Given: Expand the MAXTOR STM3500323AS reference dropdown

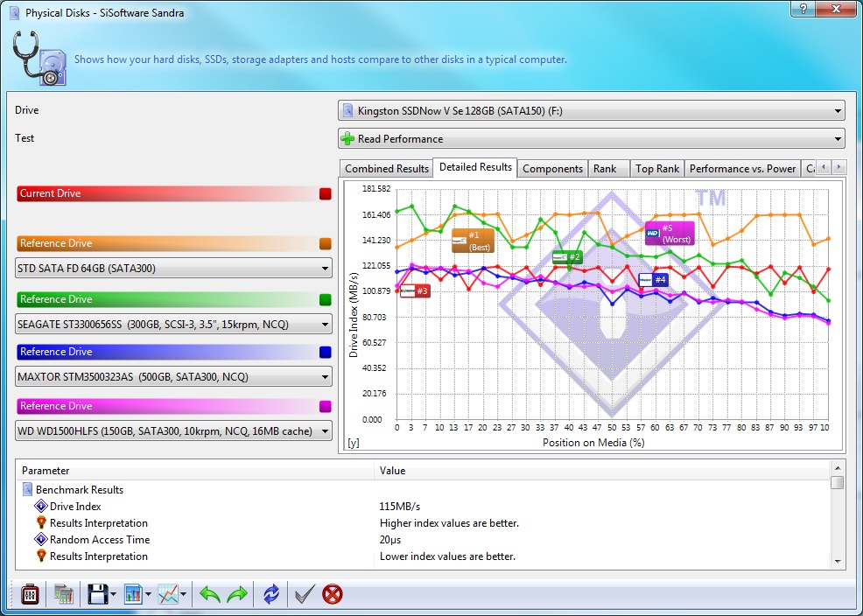Looking at the screenshot, I should click(x=173, y=377).
